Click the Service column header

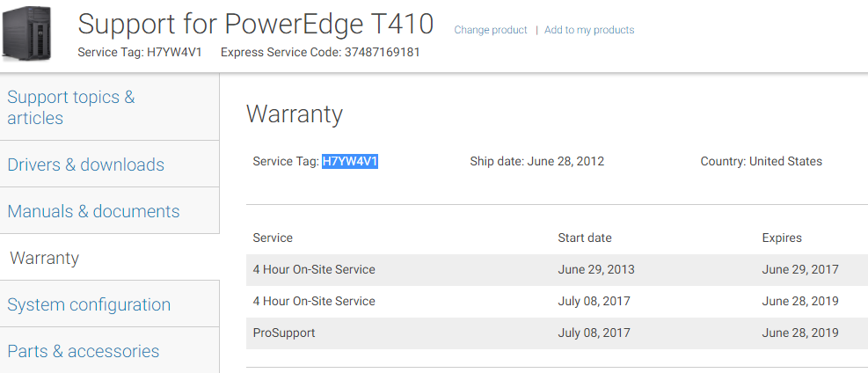273,238
